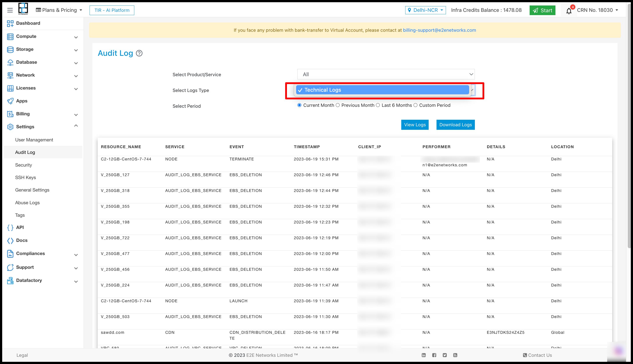Image resolution: width=633 pixels, height=364 pixels.
Task: Click the Docs angle brackets icon
Action: pyautogui.click(x=10, y=241)
